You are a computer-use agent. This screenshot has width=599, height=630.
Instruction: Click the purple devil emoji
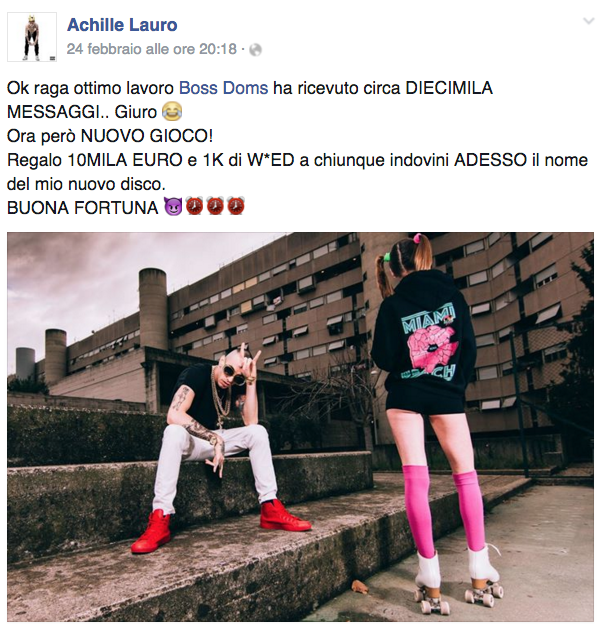pos(174,207)
